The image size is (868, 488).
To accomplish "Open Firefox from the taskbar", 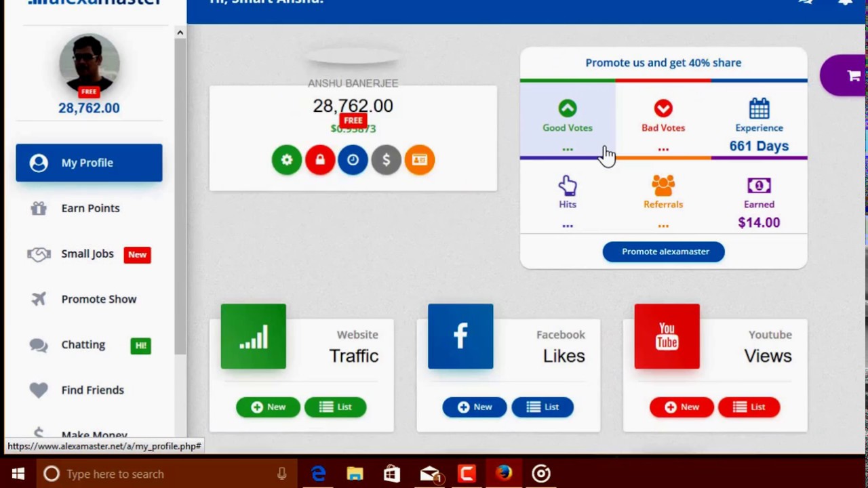I will point(504,474).
